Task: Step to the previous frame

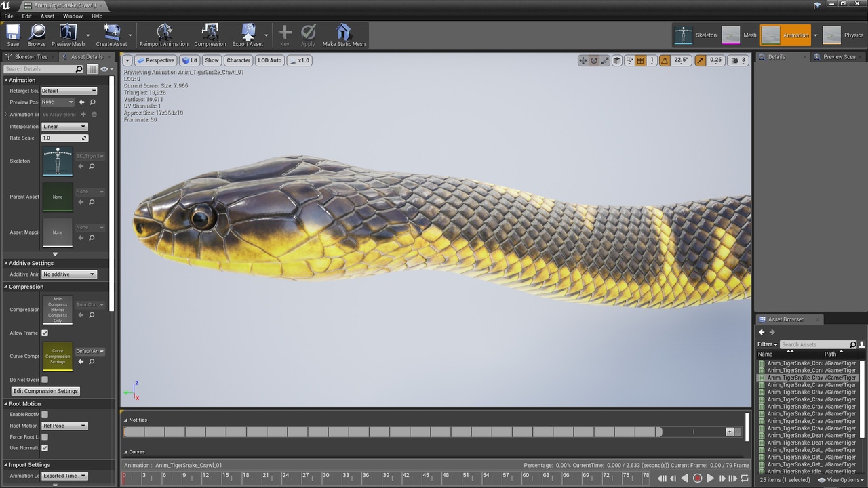Action: click(673, 479)
